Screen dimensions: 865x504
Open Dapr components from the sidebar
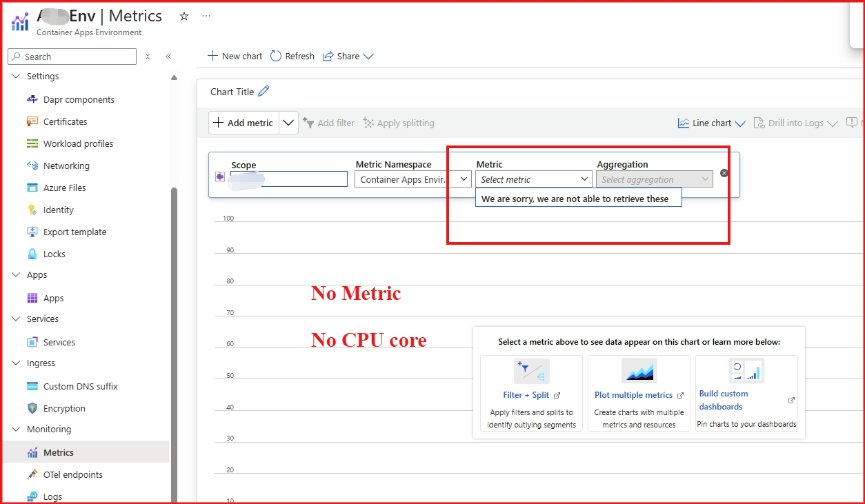click(79, 100)
